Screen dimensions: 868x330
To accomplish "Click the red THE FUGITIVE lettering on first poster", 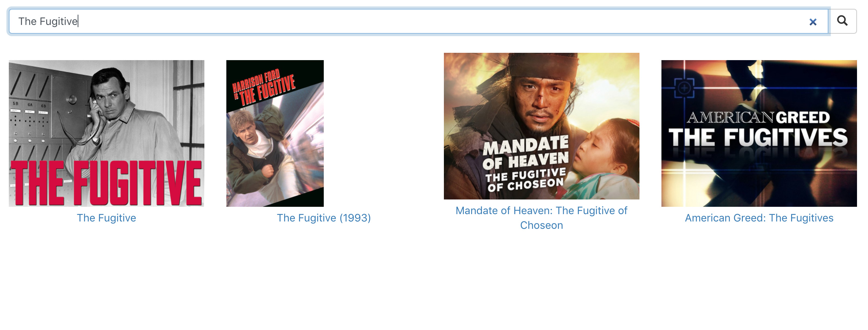I will coord(107,183).
